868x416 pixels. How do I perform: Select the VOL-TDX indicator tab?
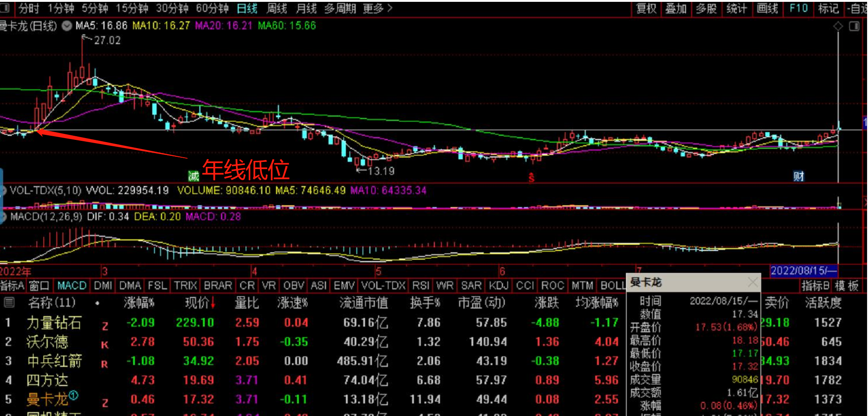(x=383, y=286)
